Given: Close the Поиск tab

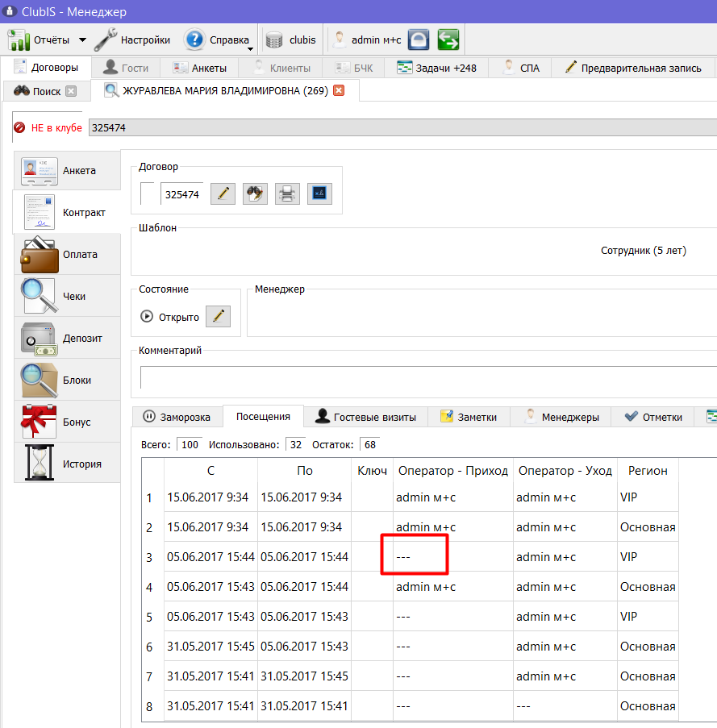Looking at the screenshot, I should (x=71, y=91).
